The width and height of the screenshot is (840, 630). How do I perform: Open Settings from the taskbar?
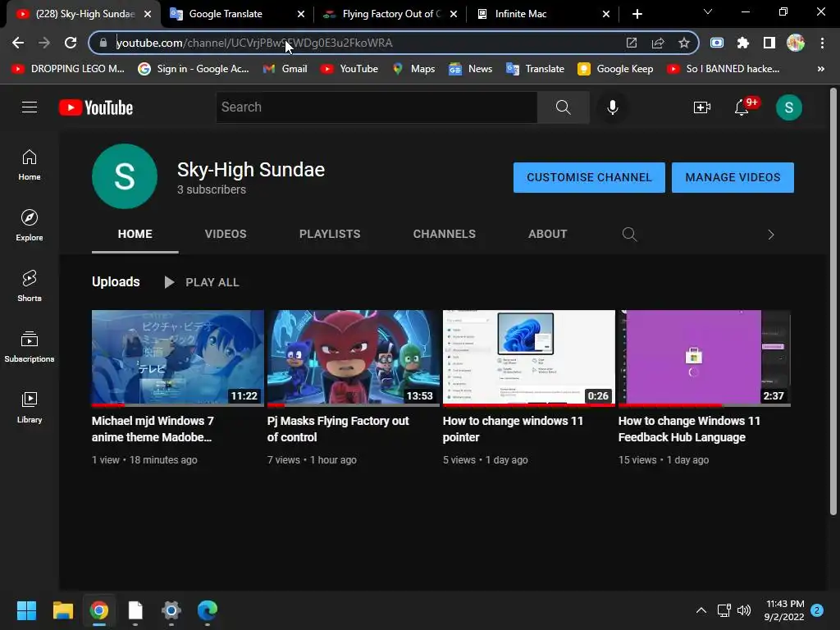(171, 610)
